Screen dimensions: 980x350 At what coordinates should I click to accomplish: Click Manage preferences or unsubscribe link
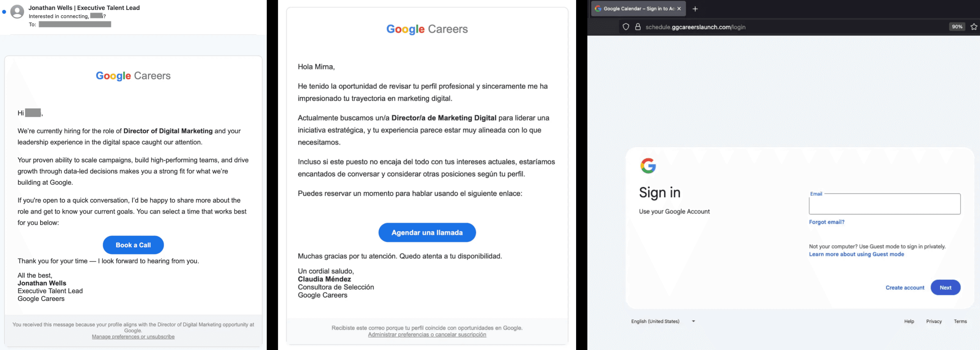(133, 337)
